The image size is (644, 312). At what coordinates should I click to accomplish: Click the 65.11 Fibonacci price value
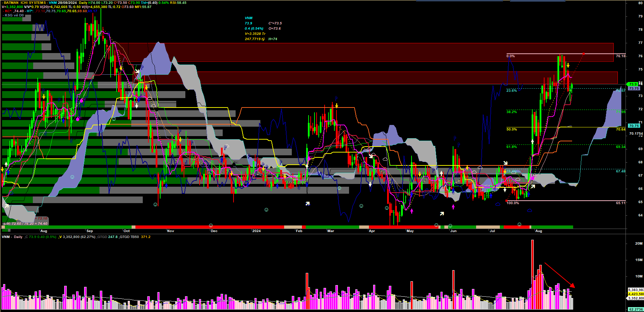tap(621, 203)
